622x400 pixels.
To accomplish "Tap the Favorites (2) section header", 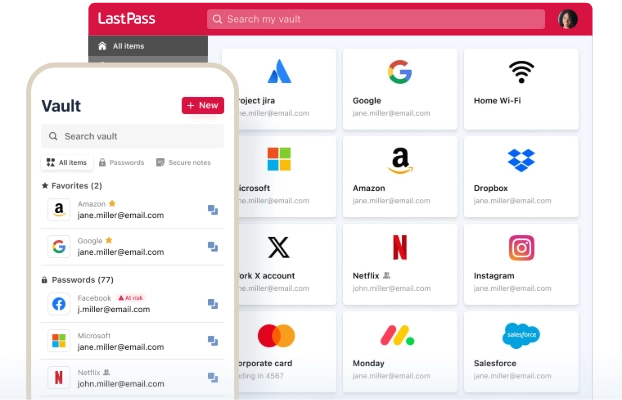I will click(72, 186).
